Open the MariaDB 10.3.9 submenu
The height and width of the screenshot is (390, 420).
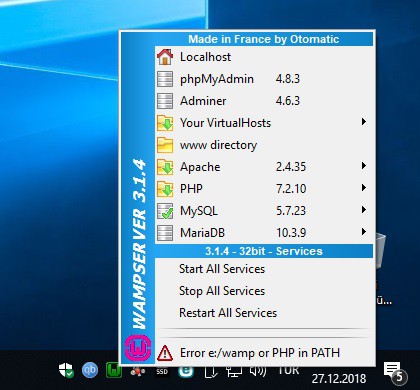264,233
